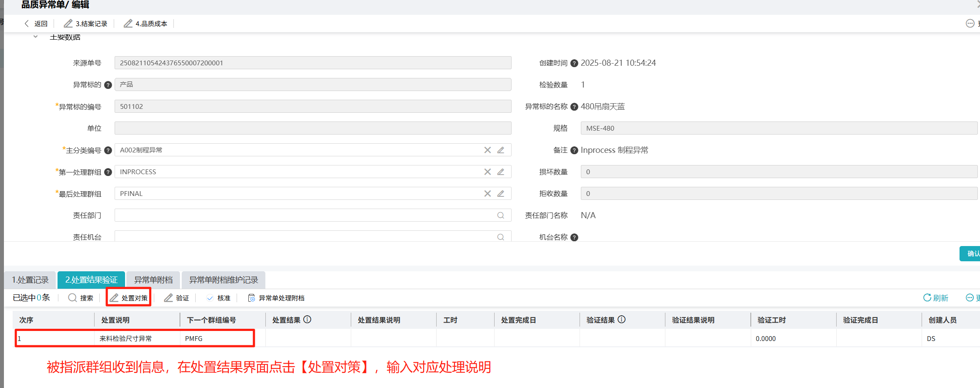Click the help icon beside 第一处理群组

(108, 172)
